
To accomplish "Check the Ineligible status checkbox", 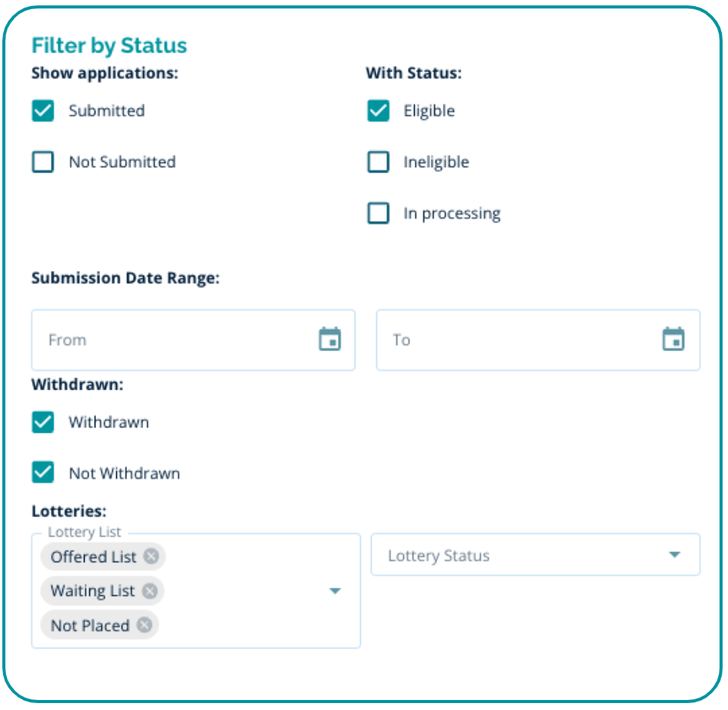I will pos(378,162).
